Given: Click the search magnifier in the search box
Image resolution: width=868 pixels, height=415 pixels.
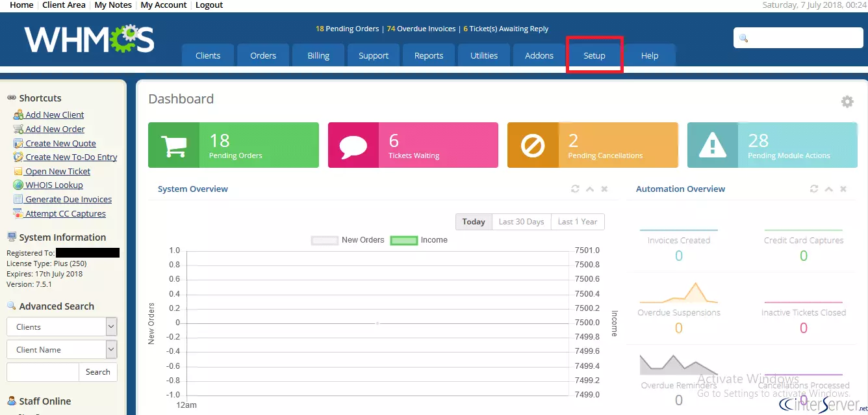Looking at the screenshot, I should point(743,38).
